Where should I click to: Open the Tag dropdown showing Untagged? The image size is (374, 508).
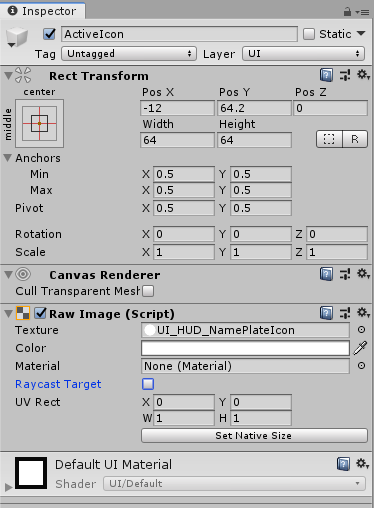click(128, 54)
